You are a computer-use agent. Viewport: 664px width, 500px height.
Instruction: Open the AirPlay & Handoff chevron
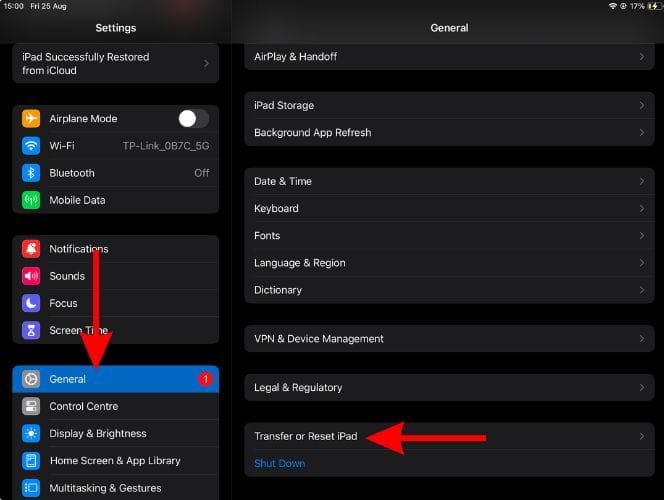coord(641,57)
